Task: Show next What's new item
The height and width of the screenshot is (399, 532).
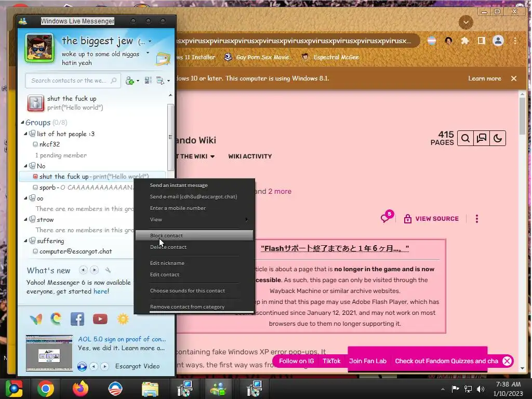Action: (95, 270)
